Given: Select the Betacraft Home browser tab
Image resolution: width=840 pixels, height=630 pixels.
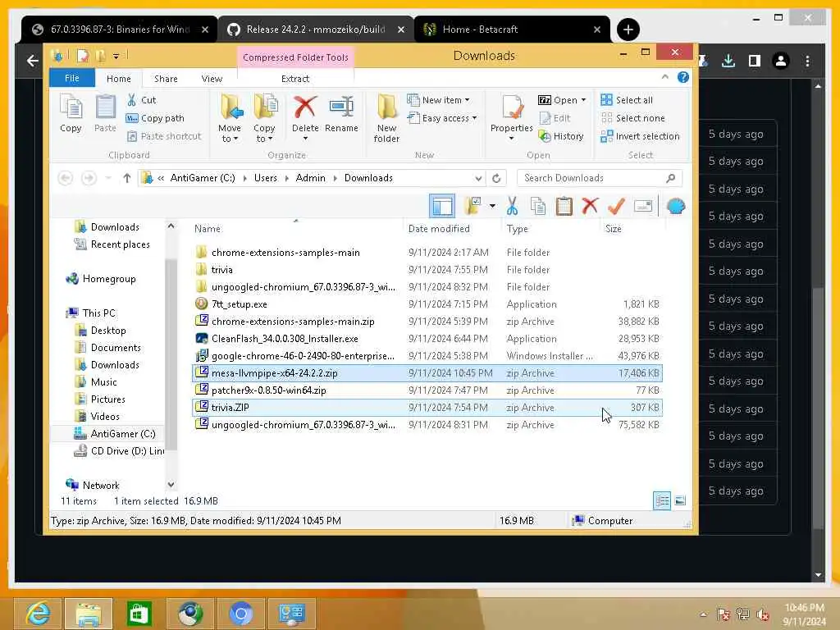Looking at the screenshot, I should point(512,30).
